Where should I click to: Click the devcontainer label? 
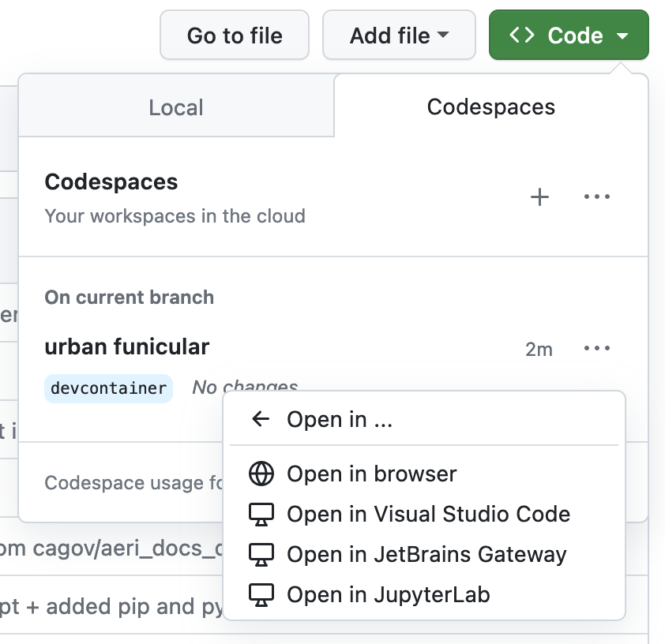[x=108, y=388]
